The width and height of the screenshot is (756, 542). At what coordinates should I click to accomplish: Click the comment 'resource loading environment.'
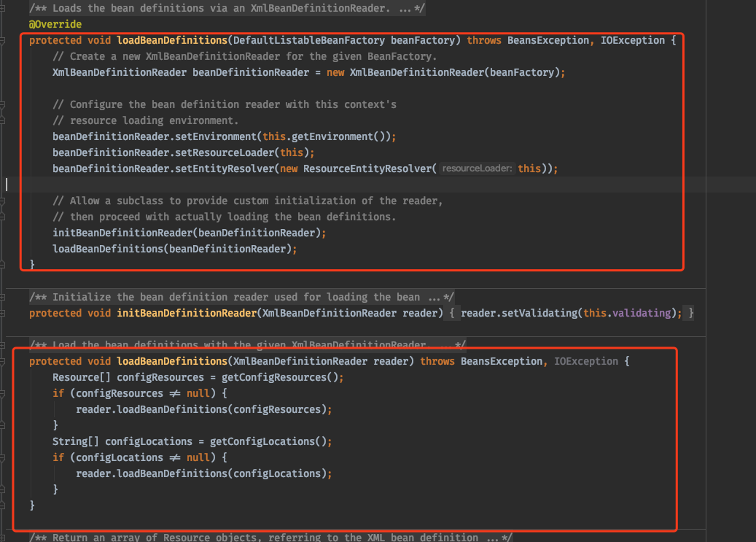click(146, 121)
